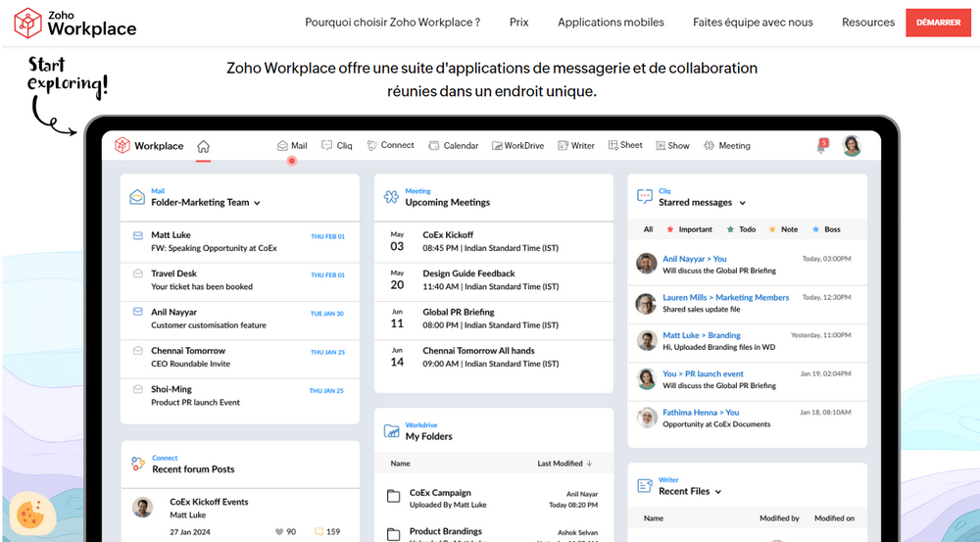Click the heart likes icon with 90
The image size is (980, 542).
pos(279,532)
